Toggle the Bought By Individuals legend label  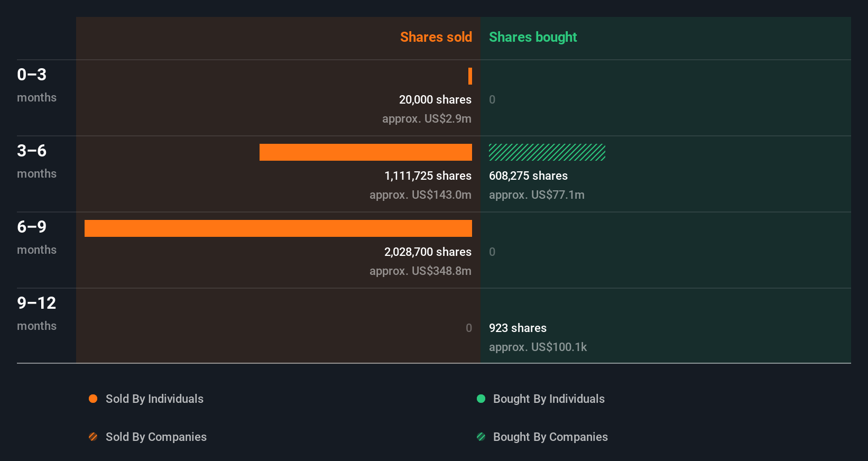[549, 399]
